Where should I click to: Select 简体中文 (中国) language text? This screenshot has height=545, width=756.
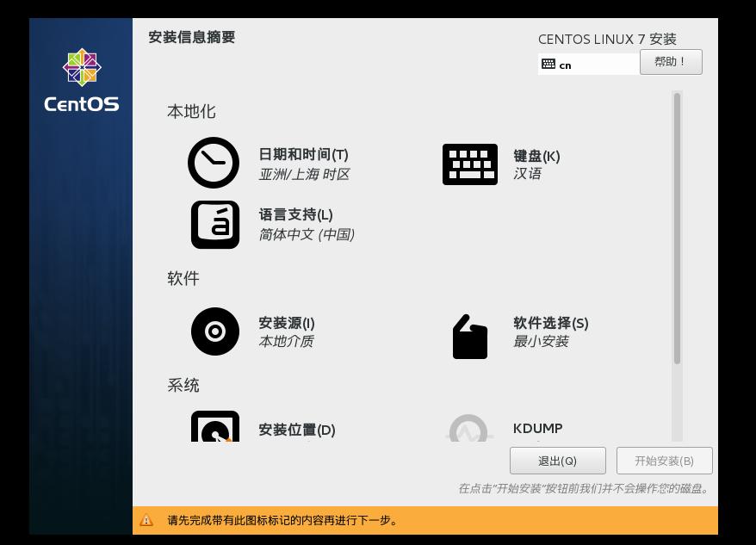point(306,234)
